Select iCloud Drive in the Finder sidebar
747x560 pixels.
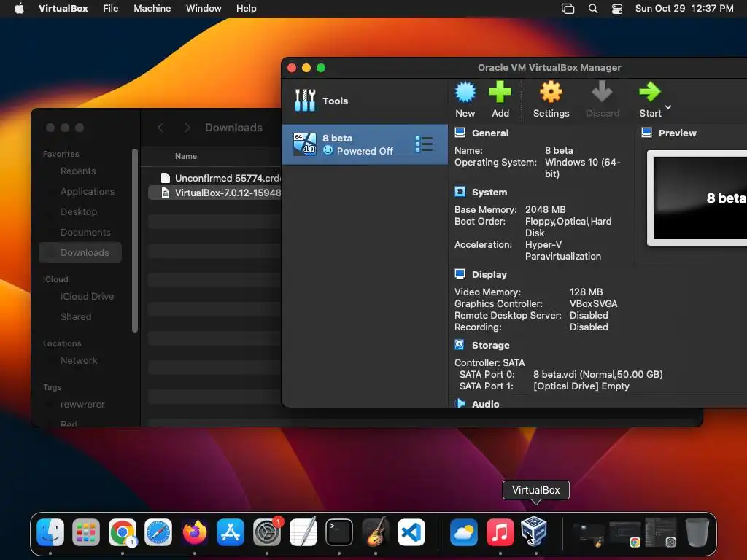88,296
